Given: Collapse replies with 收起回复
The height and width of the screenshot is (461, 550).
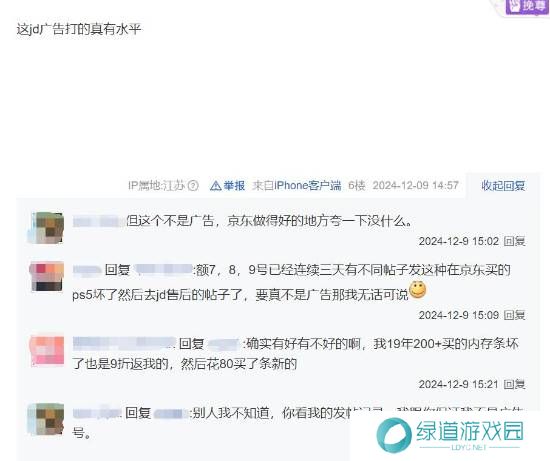Looking at the screenshot, I should click(503, 186).
